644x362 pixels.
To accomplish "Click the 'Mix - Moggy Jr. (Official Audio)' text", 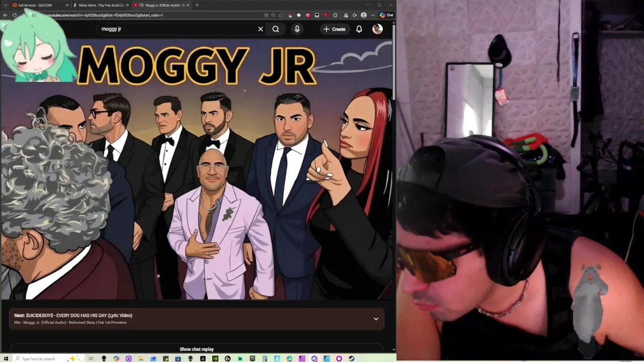I will coord(70,322).
